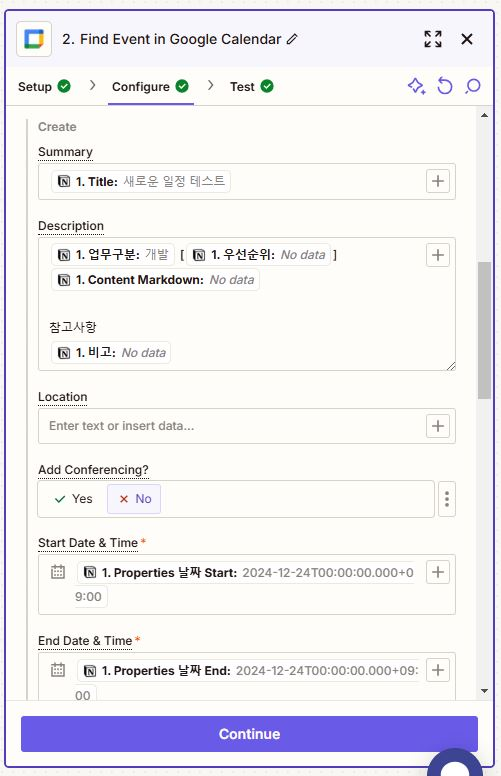Select Yes for Add Conferencing
Image resolution: width=501 pixels, height=776 pixels.
point(73,499)
